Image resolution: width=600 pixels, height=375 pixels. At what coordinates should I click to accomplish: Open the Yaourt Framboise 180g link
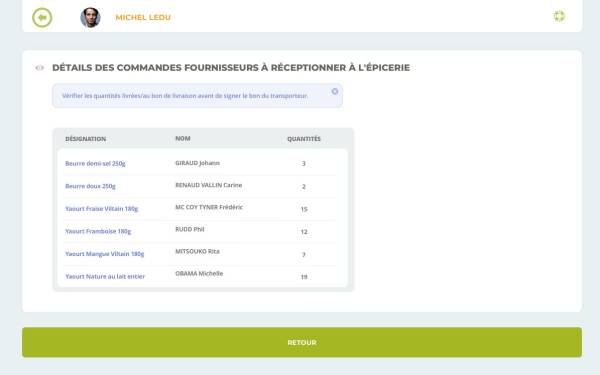pos(98,231)
